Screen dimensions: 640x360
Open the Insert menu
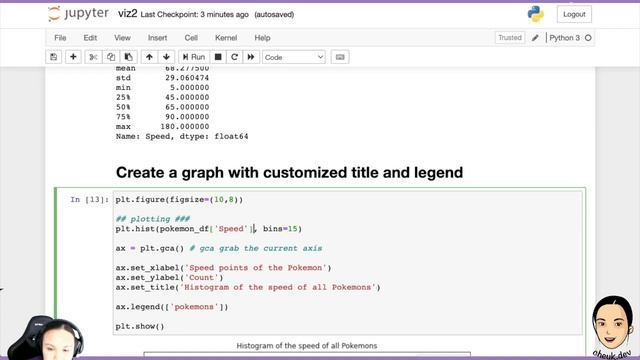point(158,38)
